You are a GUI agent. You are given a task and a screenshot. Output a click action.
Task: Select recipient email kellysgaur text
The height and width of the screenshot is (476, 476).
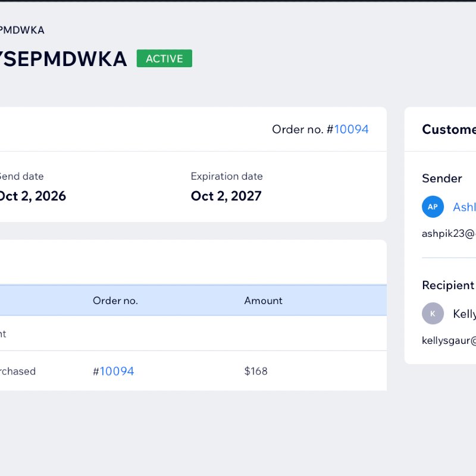(x=449, y=340)
